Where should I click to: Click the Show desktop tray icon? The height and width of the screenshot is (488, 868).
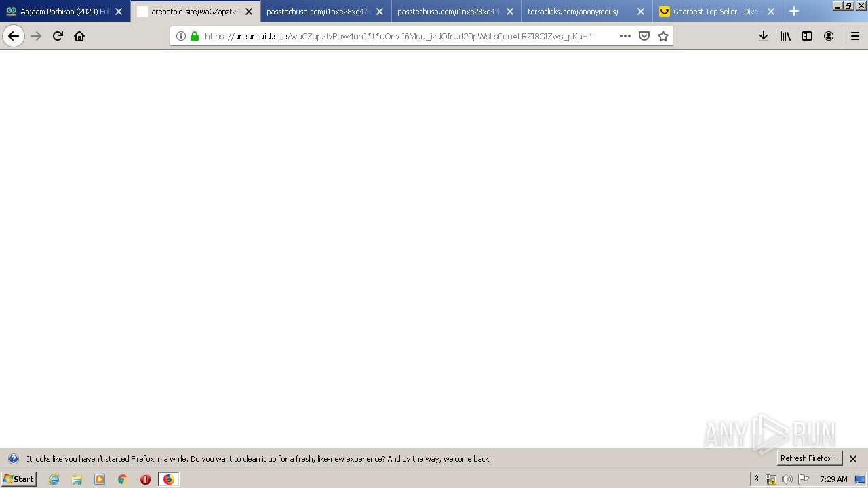coord(861,479)
